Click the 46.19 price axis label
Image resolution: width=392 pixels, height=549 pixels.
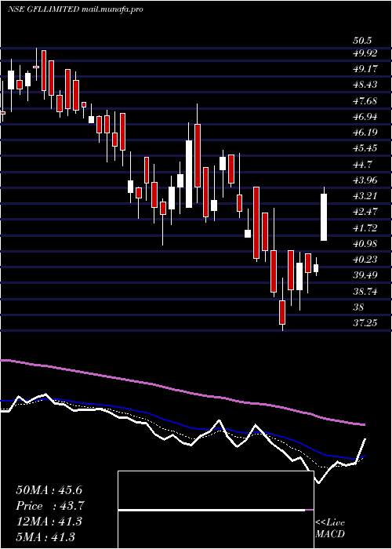[365, 133]
